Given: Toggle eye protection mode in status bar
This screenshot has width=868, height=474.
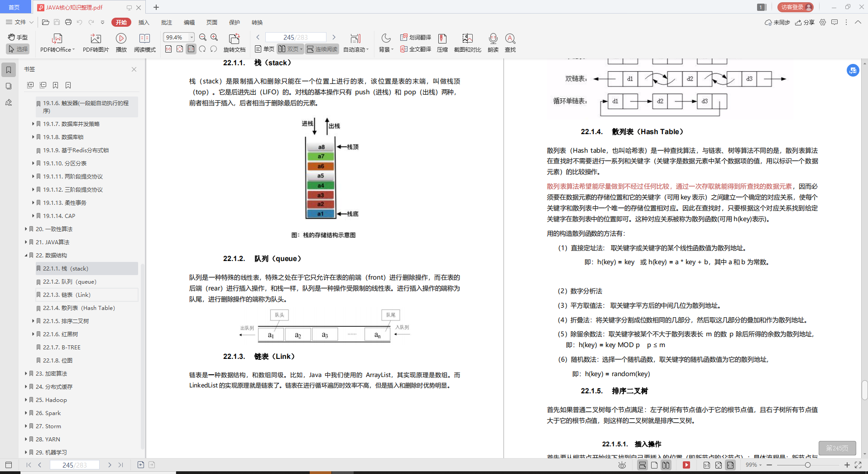Looking at the screenshot, I should click(622, 464).
